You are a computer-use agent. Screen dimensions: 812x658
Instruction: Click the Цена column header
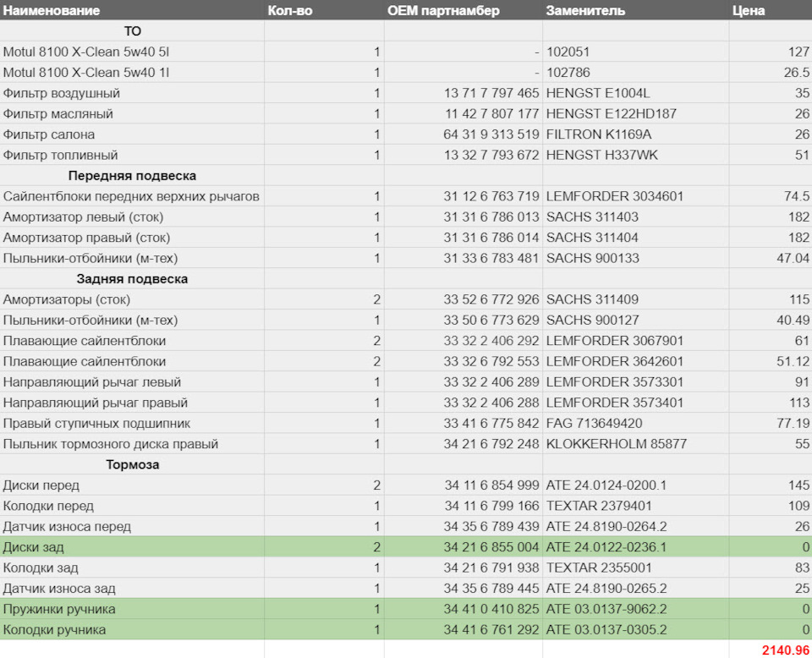(x=750, y=11)
